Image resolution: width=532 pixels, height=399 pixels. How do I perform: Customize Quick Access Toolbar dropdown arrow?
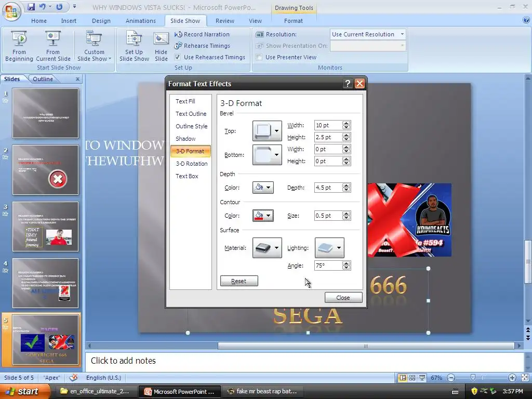pos(75,6)
